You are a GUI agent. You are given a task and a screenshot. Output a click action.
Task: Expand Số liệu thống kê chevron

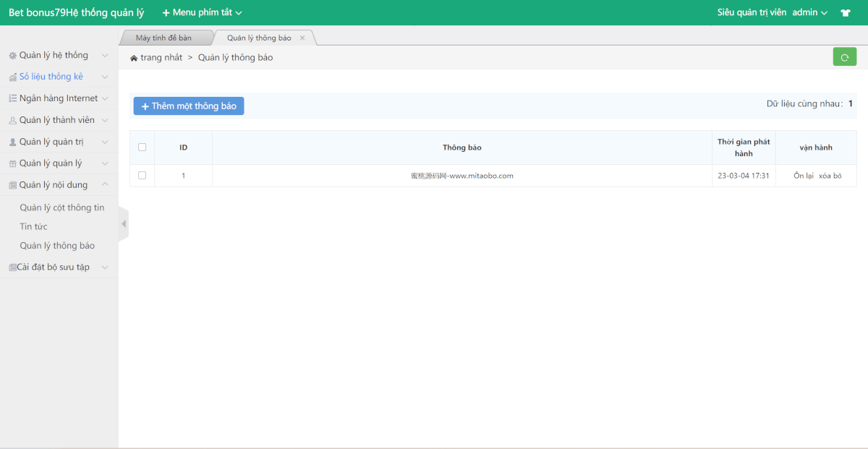point(105,77)
